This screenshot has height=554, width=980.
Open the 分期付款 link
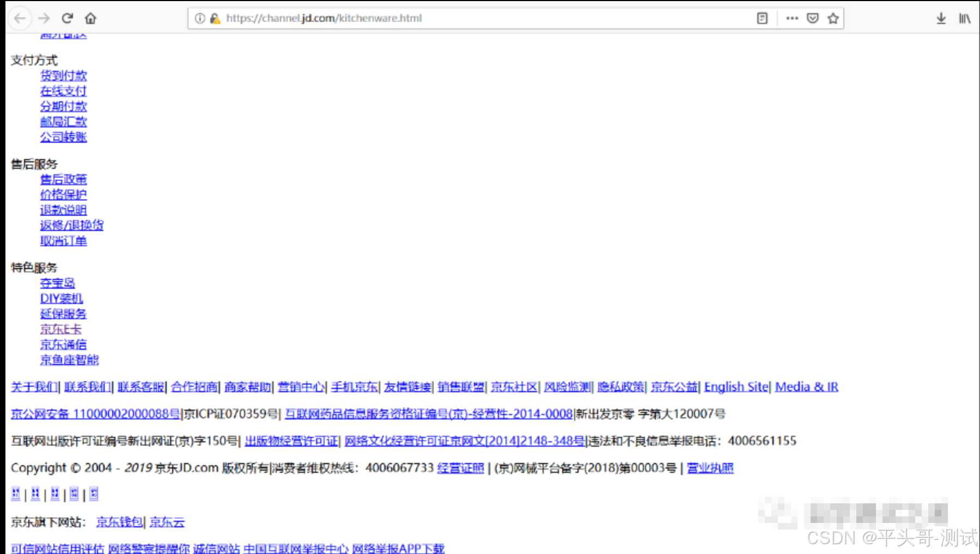[63, 106]
